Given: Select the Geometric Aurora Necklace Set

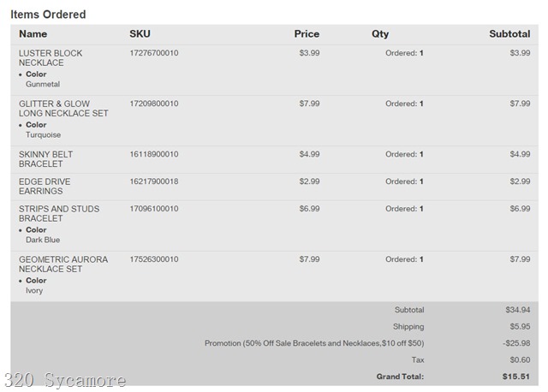Looking at the screenshot, I should [x=63, y=264].
